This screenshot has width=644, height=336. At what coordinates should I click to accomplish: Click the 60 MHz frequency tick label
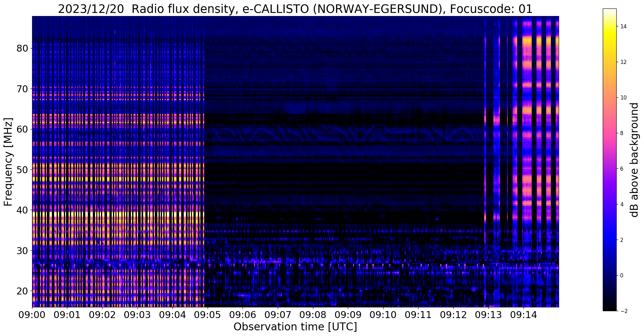pyautogui.click(x=22, y=129)
